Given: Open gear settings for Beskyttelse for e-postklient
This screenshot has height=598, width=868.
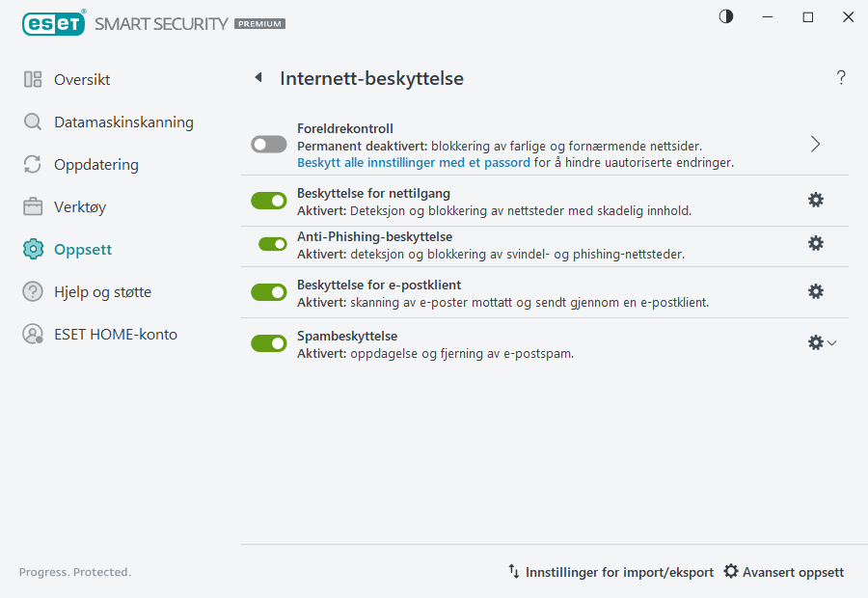Looking at the screenshot, I should [x=816, y=290].
